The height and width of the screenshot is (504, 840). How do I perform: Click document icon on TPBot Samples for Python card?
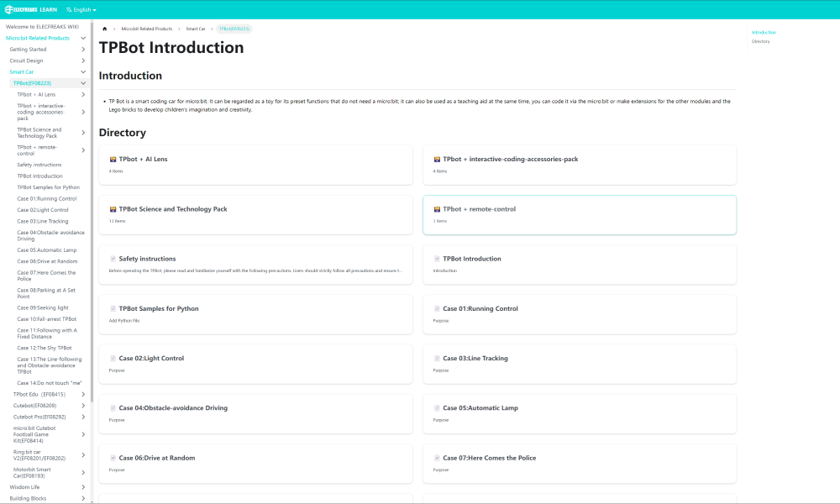(x=113, y=309)
